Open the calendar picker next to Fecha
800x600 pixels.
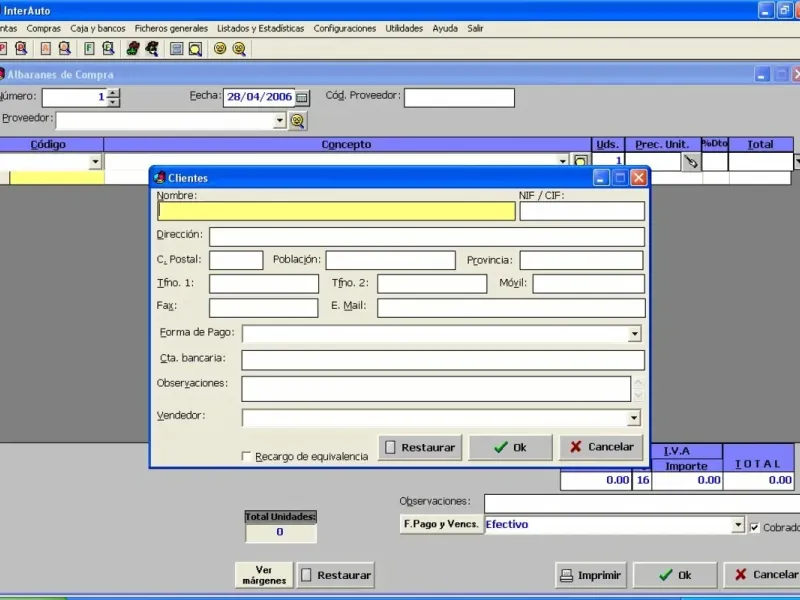tap(302, 97)
